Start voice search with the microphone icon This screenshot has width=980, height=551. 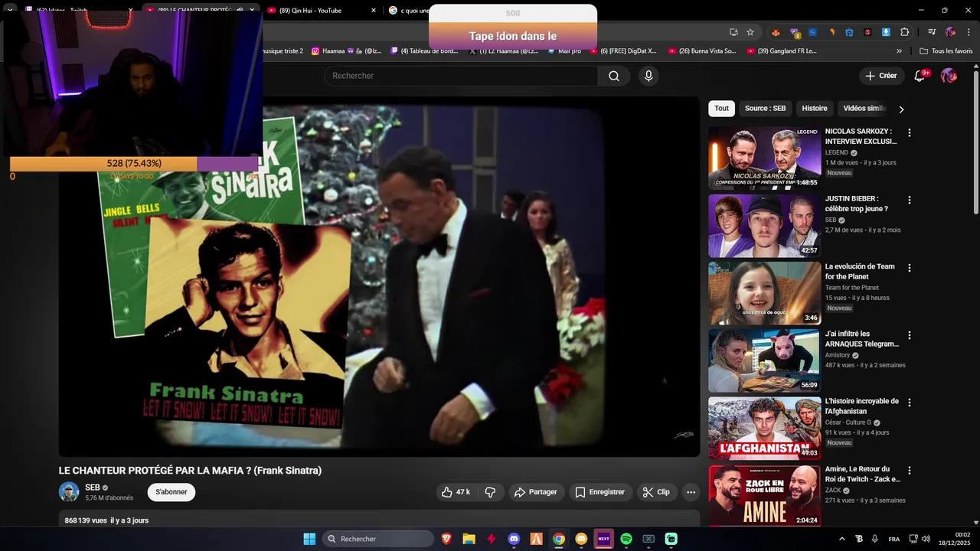click(648, 76)
